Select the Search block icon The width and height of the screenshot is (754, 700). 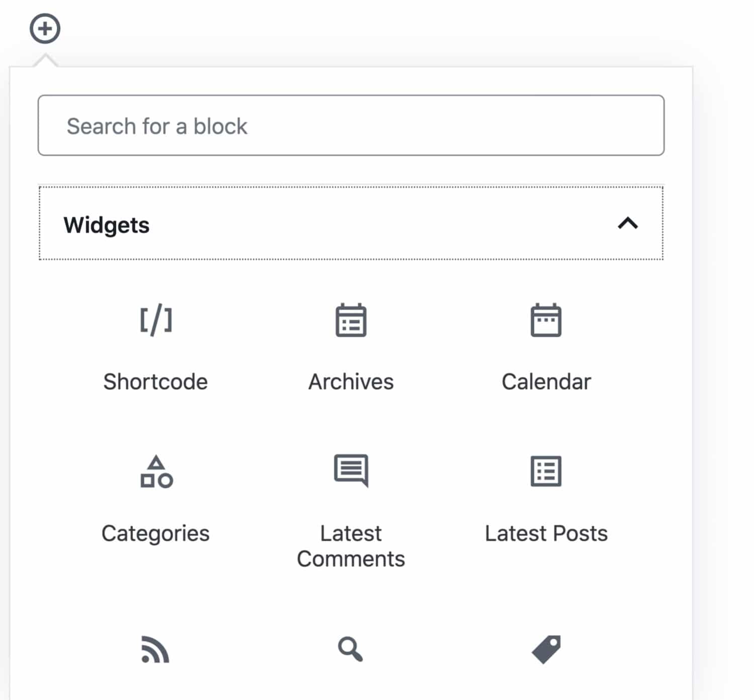tap(351, 650)
